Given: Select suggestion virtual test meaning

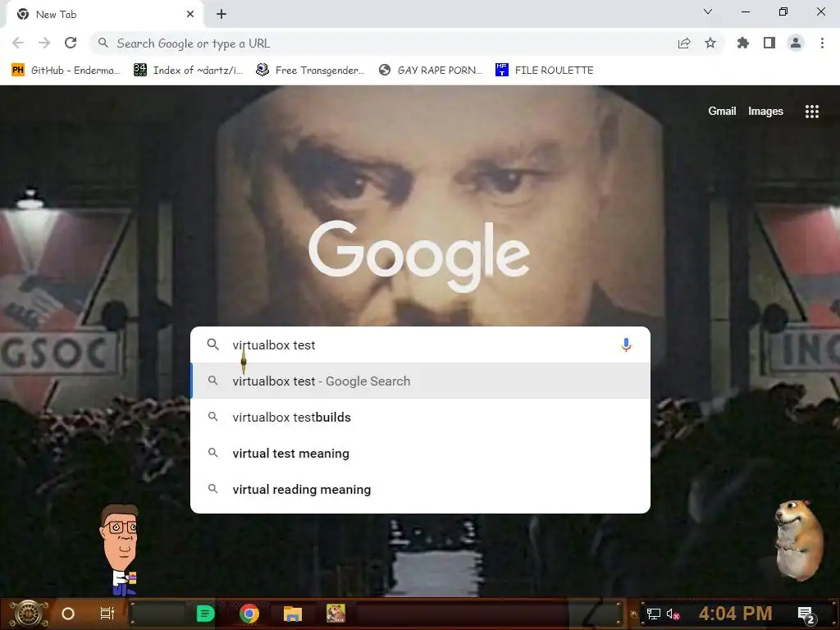Looking at the screenshot, I should click(x=421, y=453).
